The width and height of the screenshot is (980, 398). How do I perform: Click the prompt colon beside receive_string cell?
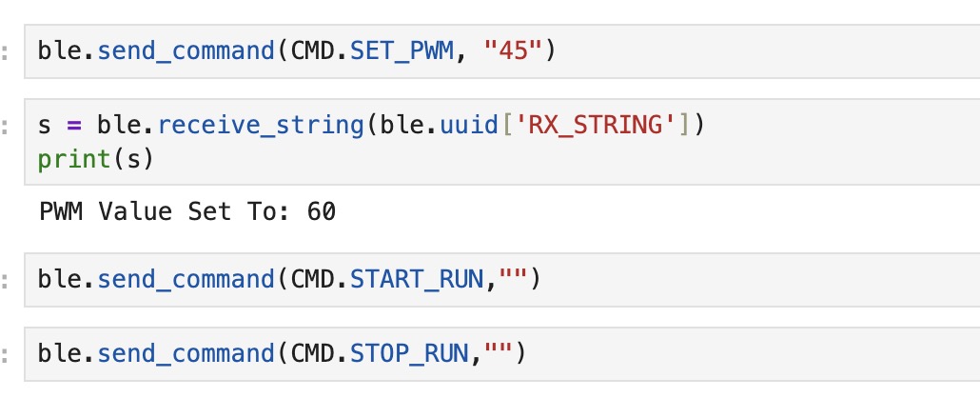(5, 127)
